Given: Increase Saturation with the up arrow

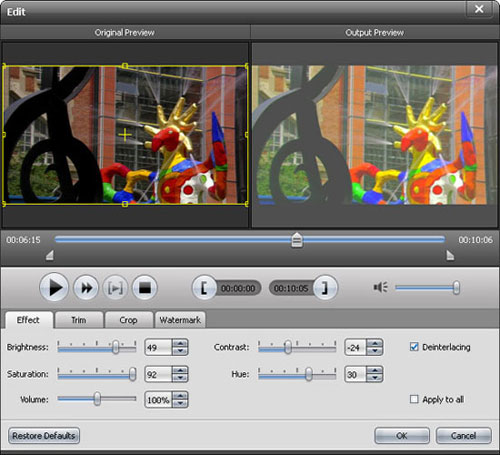Looking at the screenshot, I should coord(180,370).
